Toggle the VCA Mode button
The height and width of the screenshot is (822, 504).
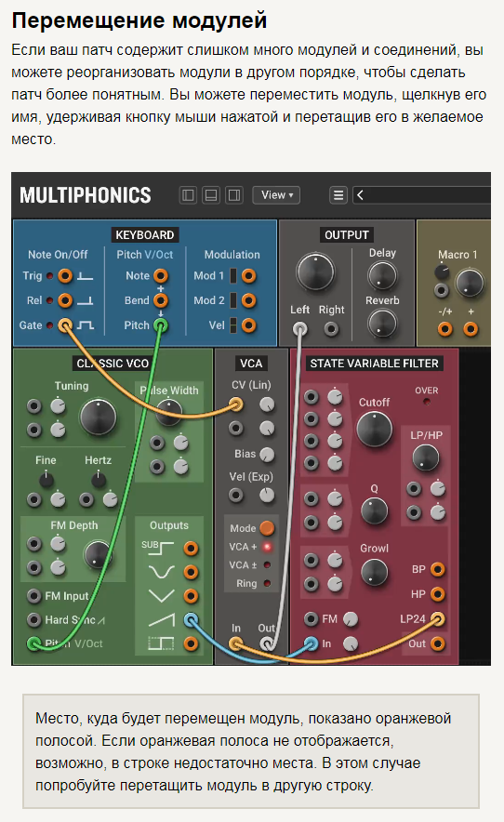(x=267, y=528)
